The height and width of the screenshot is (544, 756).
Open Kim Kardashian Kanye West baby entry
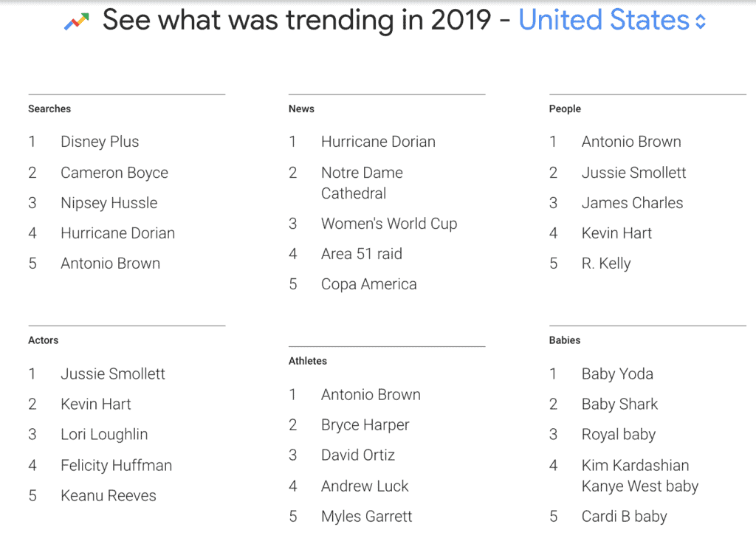click(x=639, y=475)
